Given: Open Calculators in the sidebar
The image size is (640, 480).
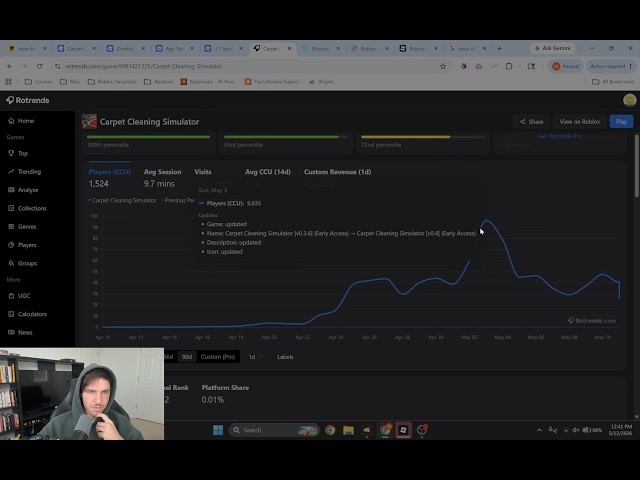Looking at the screenshot, I should (27, 314).
